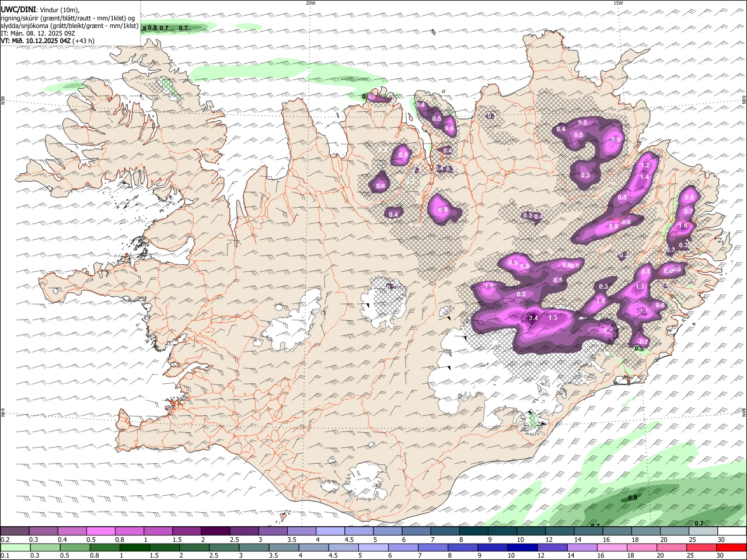Select the snow legend swatch between 6 and 7
This screenshot has width=747, height=560.
pyautogui.click(x=416, y=531)
